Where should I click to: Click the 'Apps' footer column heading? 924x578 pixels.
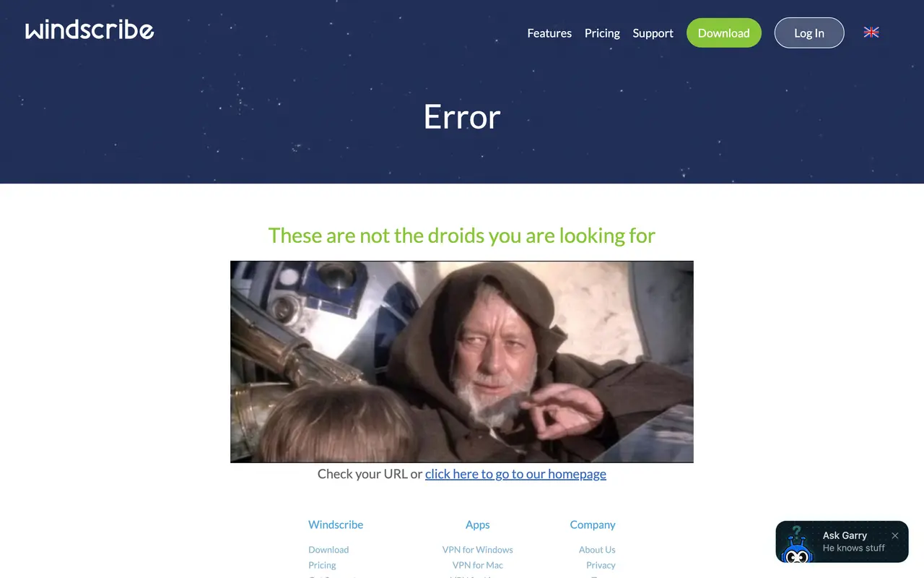pos(478,525)
